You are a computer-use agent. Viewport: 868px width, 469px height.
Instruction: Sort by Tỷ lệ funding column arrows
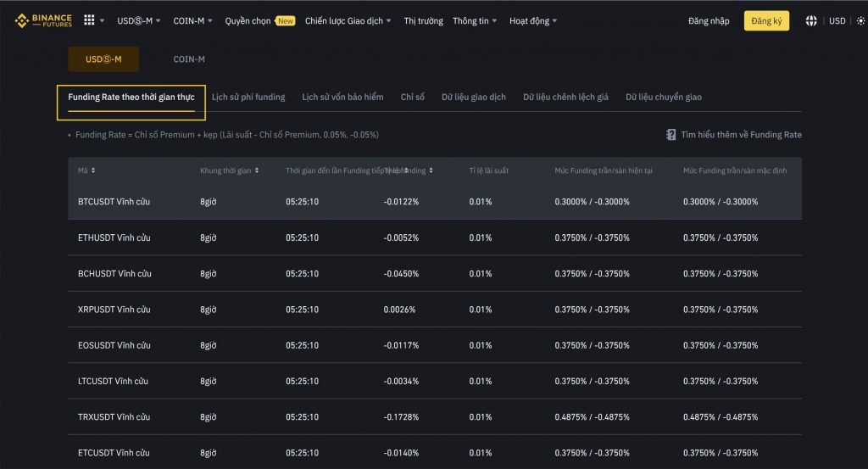pyautogui.click(x=431, y=170)
